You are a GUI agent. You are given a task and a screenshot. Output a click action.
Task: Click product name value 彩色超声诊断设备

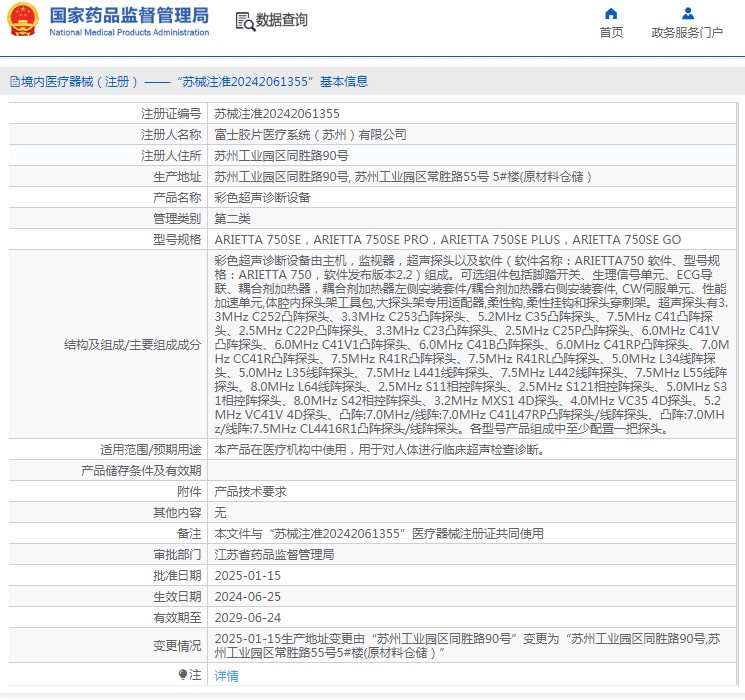(x=262, y=197)
